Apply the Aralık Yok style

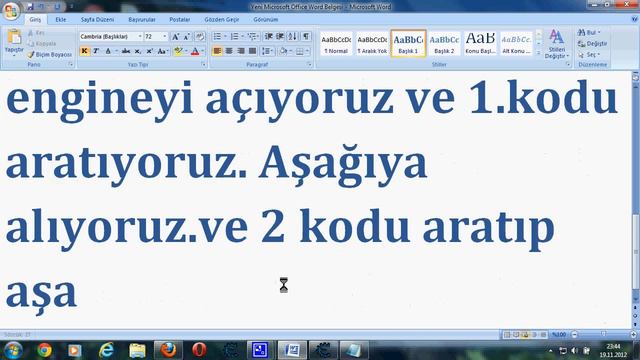(x=372, y=44)
